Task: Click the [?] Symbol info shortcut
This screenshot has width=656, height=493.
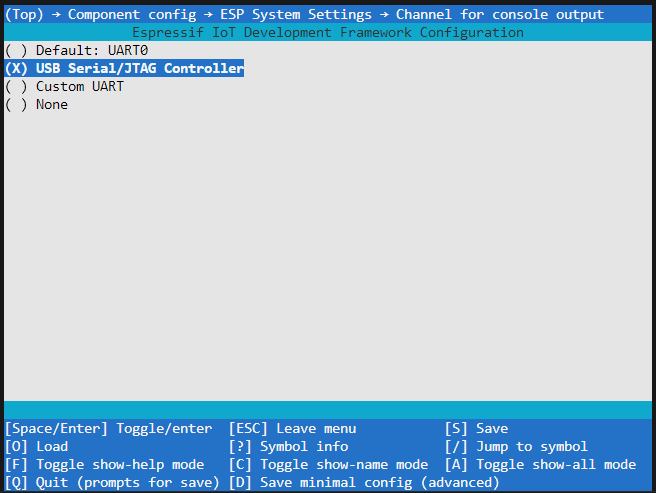Action: [x=288, y=447]
